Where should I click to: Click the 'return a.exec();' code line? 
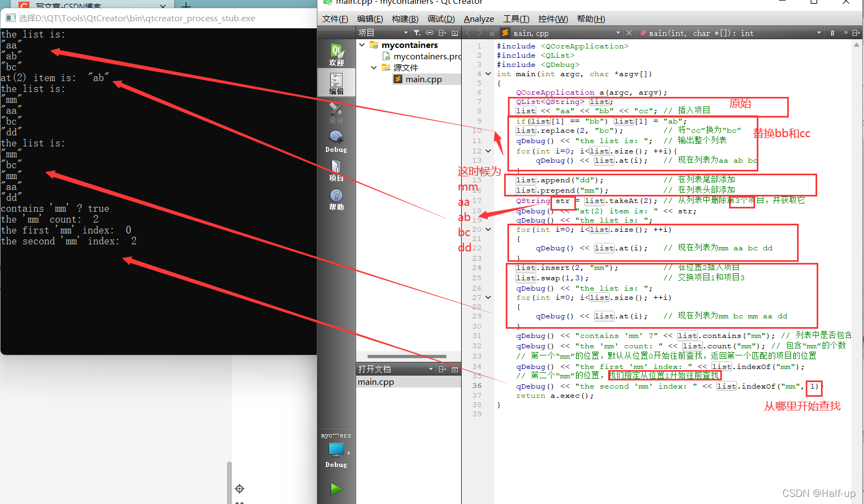(x=555, y=396)
